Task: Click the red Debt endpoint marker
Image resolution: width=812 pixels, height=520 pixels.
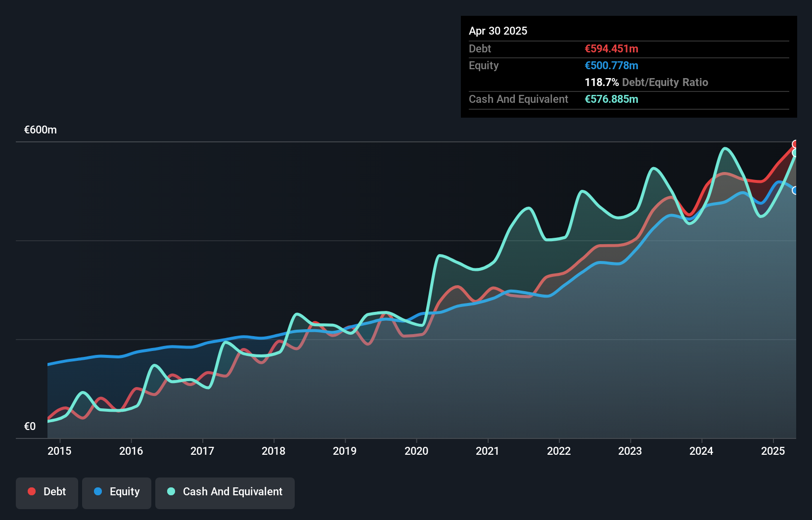Action: click(x=795, y=144)
